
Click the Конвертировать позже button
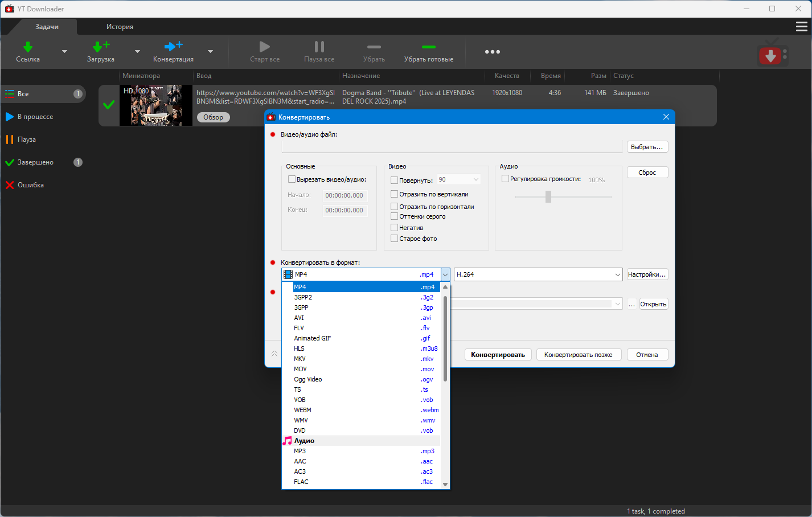point(578,355)
